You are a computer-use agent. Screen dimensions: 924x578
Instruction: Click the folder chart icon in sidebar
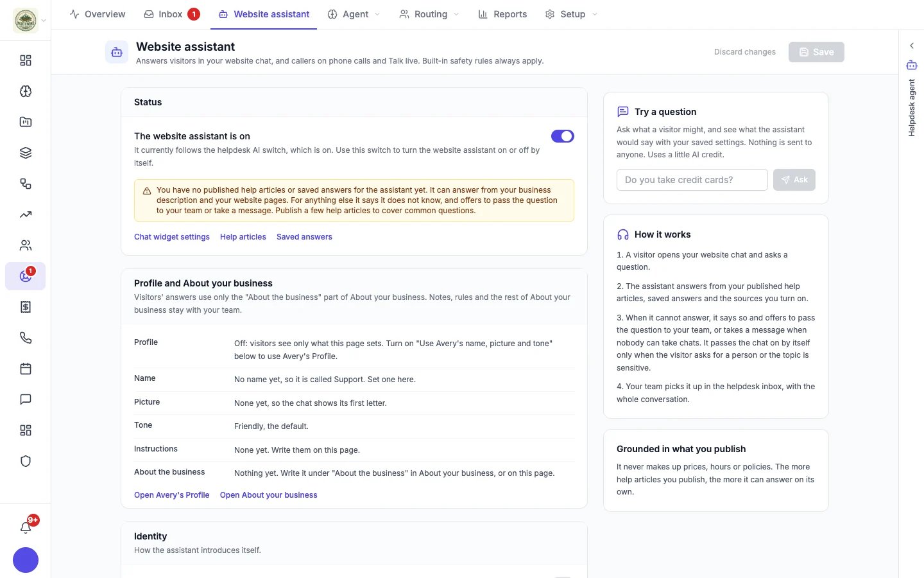pyautogui.click(x=26, y=122)
